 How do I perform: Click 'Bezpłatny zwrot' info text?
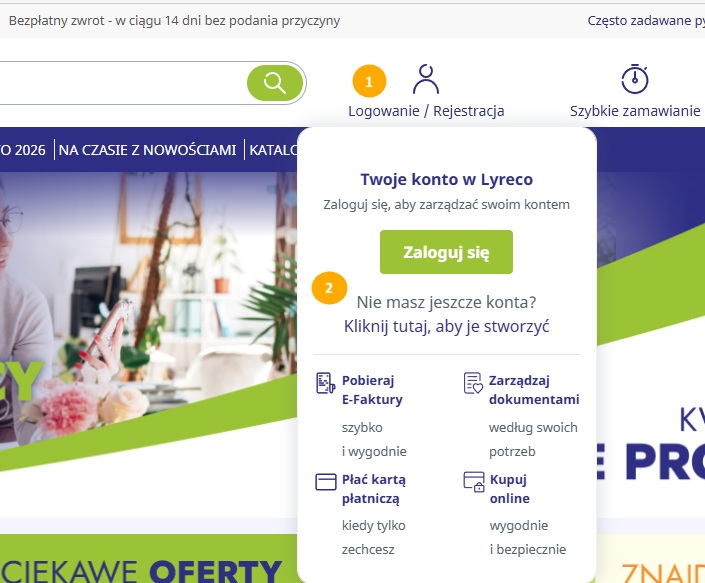174,21
